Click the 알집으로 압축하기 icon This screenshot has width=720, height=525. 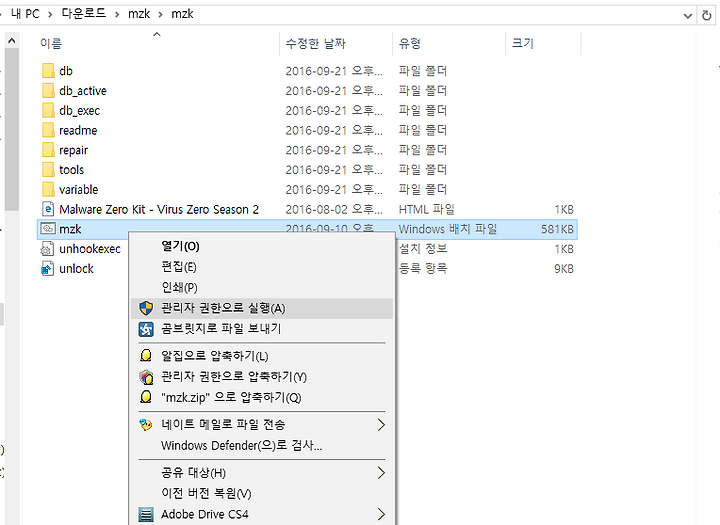[146, 356]
